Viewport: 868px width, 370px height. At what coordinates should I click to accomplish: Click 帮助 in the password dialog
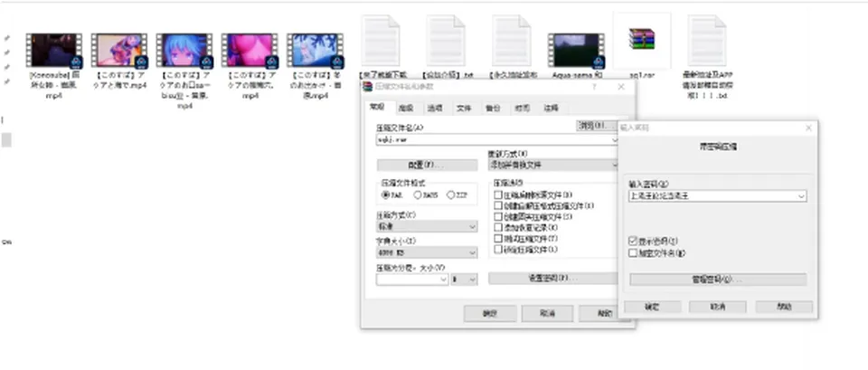pyautogui.click(x=785, y=307)
